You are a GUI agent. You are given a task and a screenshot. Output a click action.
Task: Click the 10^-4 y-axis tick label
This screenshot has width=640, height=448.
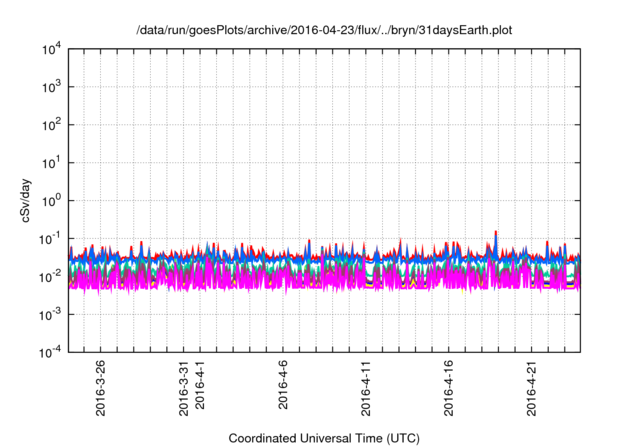50,351
